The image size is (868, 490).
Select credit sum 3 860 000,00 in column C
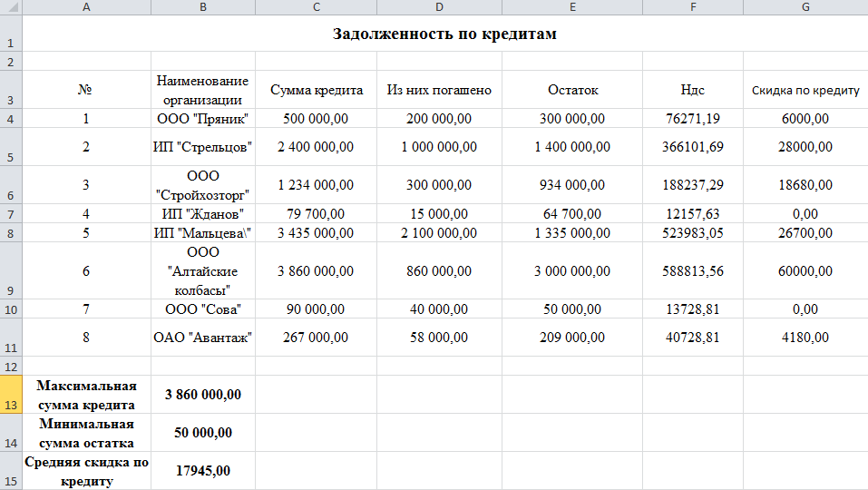point(316,270)
